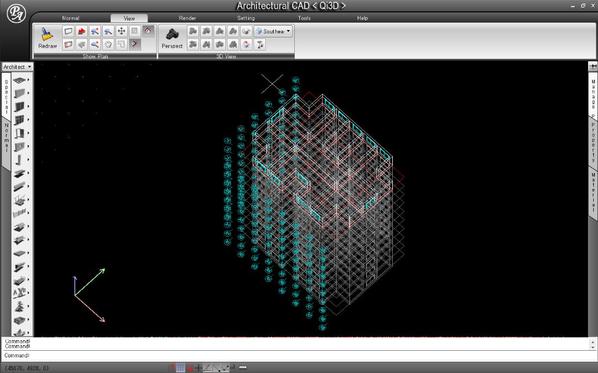Expand arrow beside the door tool
The width and height of the screenshot is (598, 373).
[29, 133]
